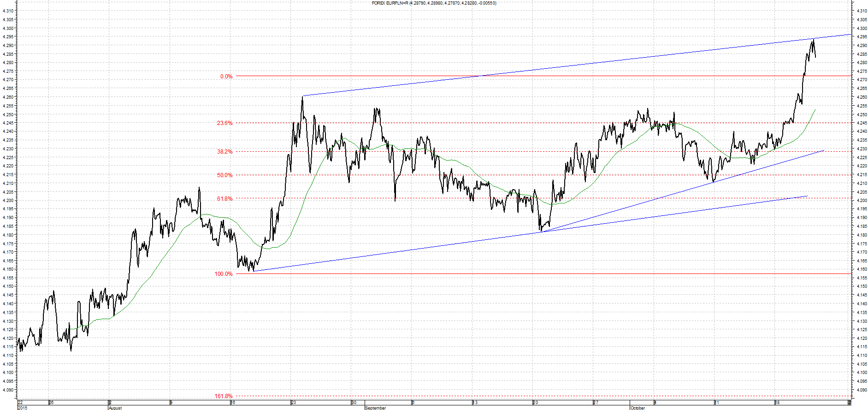
Task: Click the October label on the date axis
Action: coord(638,408)
